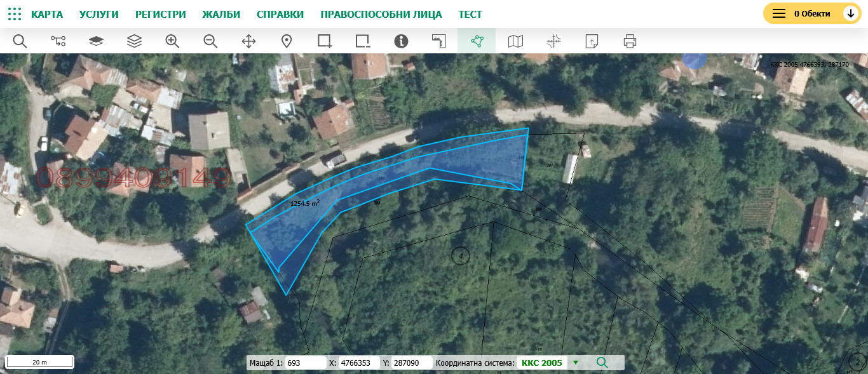Open the РЕГИСТРИ menu

pos(161,14)
